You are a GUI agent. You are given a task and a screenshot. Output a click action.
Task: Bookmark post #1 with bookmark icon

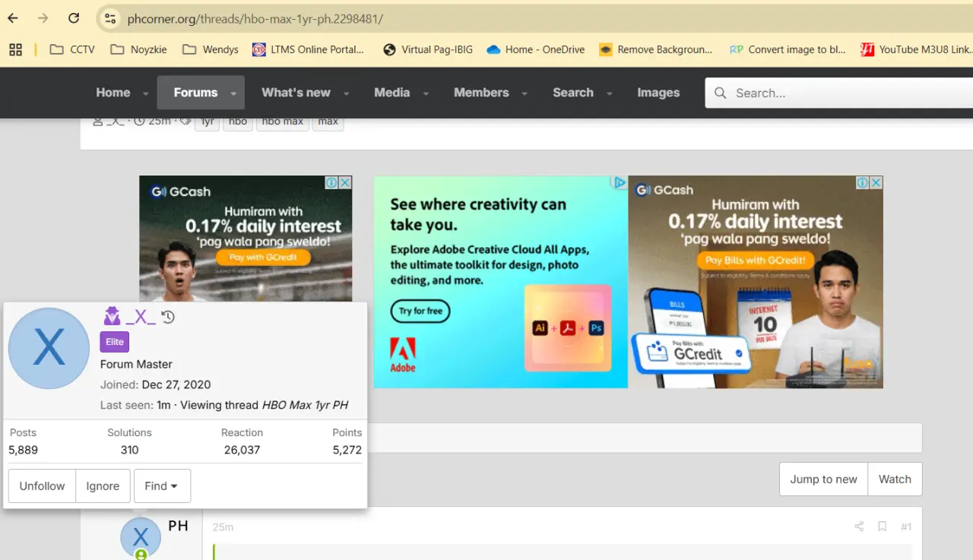[x=883, y=527]
